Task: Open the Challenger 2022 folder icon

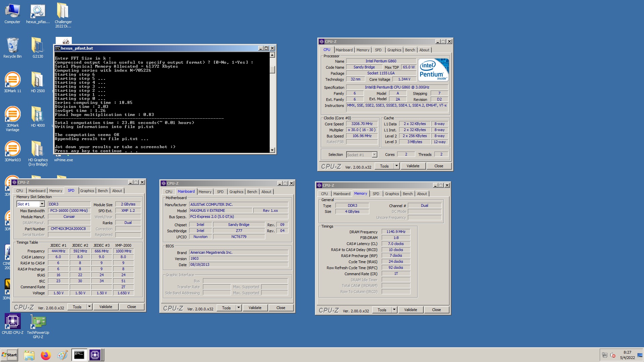Action: (63, 15)
